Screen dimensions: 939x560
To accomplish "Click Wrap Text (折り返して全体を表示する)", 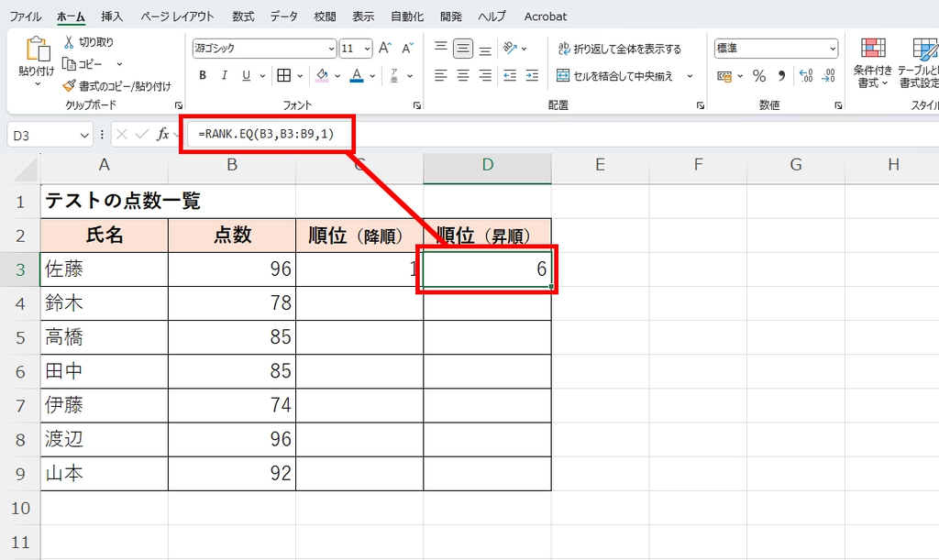I will tap(619, 49).
